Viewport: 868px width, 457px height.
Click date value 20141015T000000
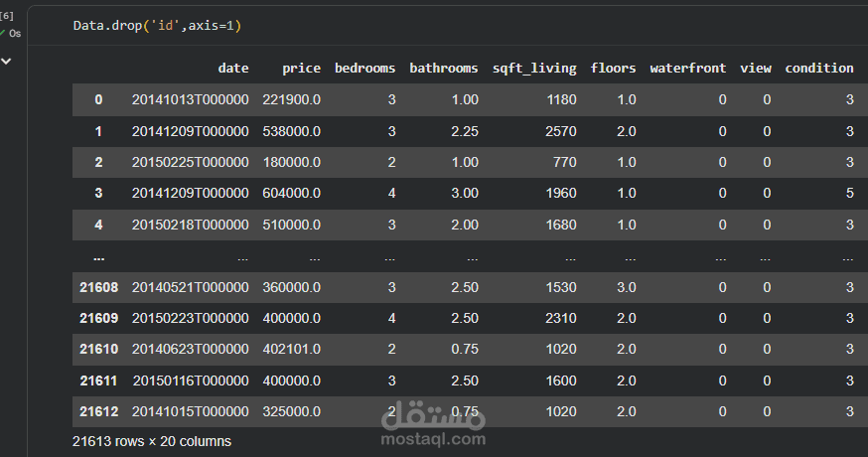(x=190, y=412)
